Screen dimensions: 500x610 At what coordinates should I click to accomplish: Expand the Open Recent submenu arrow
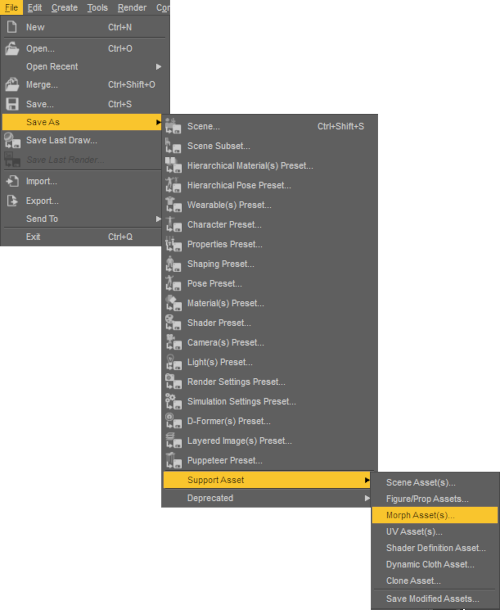[158, 67]
